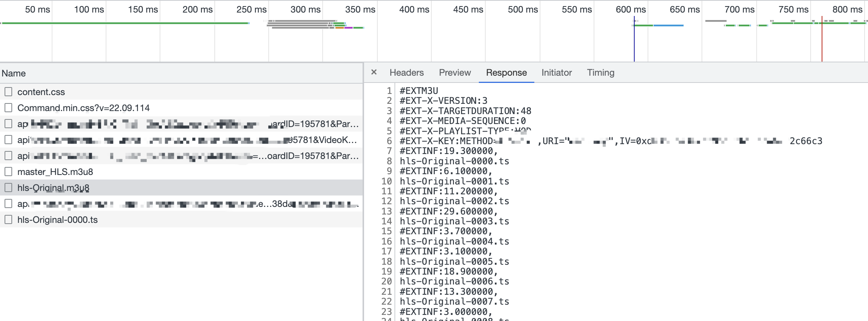868x321 pixels.
Task: Select the Response tab
Action: coord(507,73)
